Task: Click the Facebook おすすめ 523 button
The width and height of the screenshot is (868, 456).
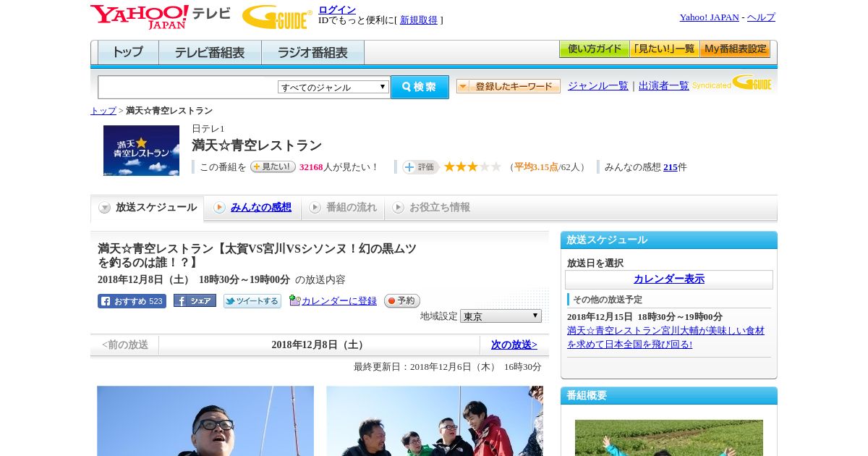Action: coord(132,301)
